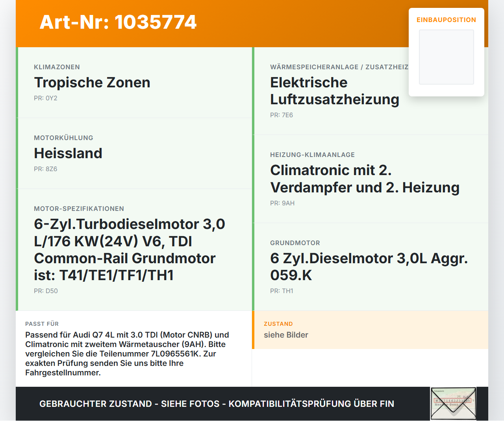Viewport: 504px width, 421px height.
Task: Click the PR code 0Y2
Action: [x=46, y=98]
